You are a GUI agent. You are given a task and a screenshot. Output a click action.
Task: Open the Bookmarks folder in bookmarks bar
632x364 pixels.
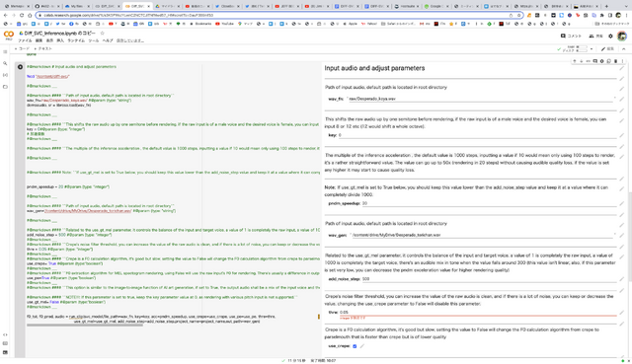[200, 24]
